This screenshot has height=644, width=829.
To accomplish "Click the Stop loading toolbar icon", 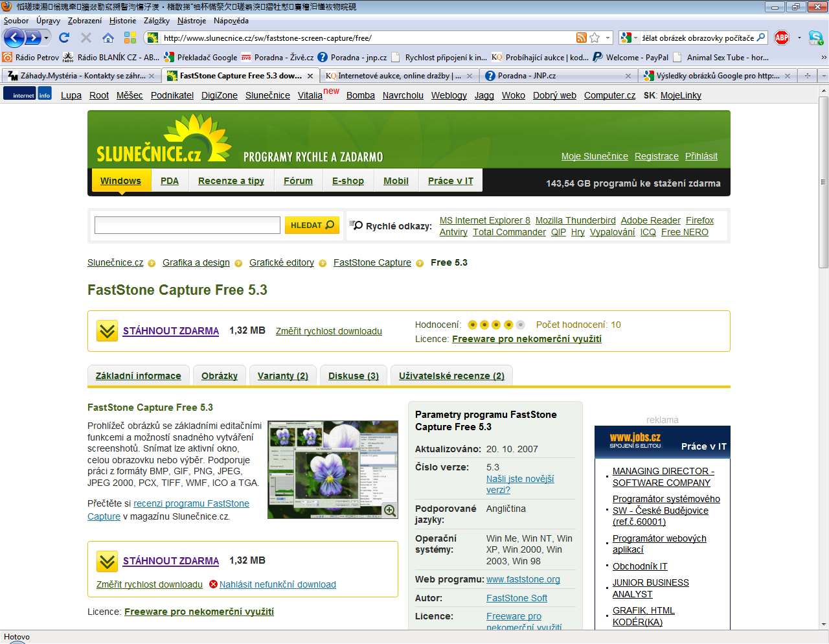I will point(86,38).
